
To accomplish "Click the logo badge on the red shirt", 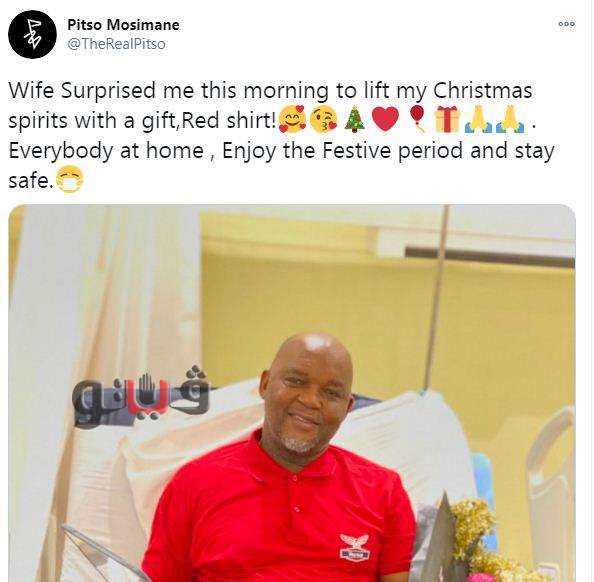I will tap(355, 546).
